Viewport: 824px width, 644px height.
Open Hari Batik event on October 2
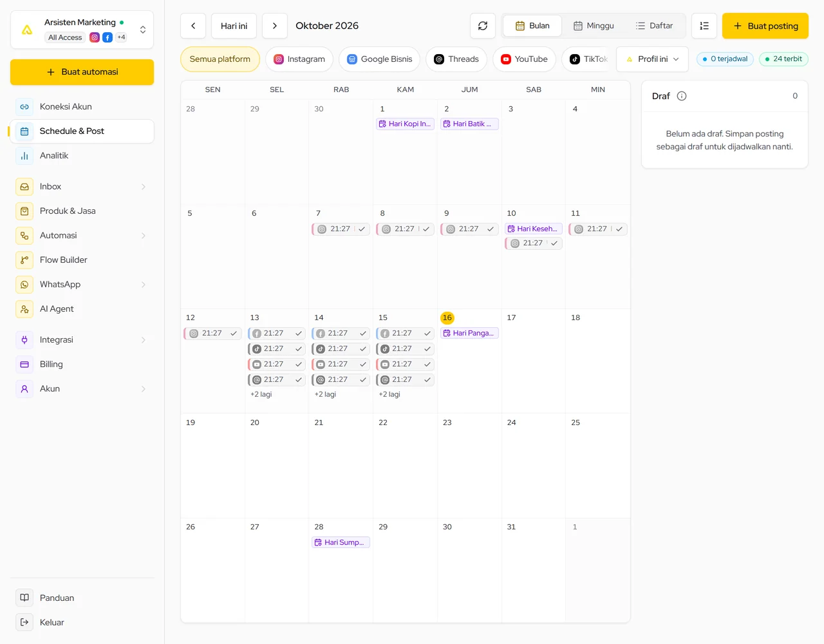point(469,124)
